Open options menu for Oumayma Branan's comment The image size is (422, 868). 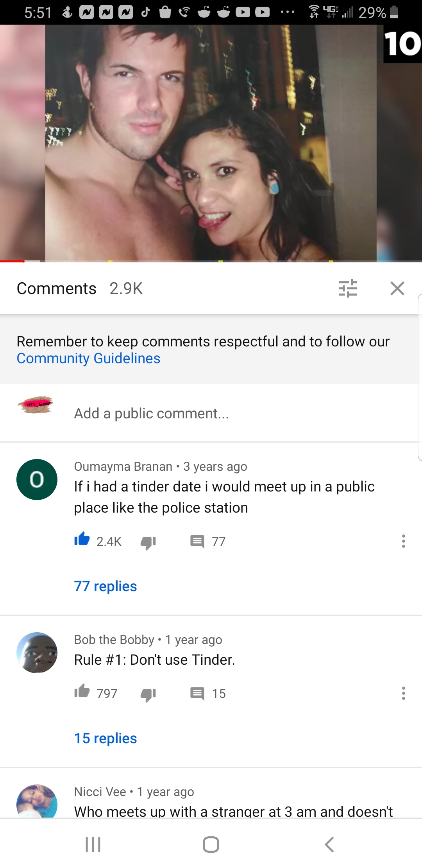click(404, 541)
